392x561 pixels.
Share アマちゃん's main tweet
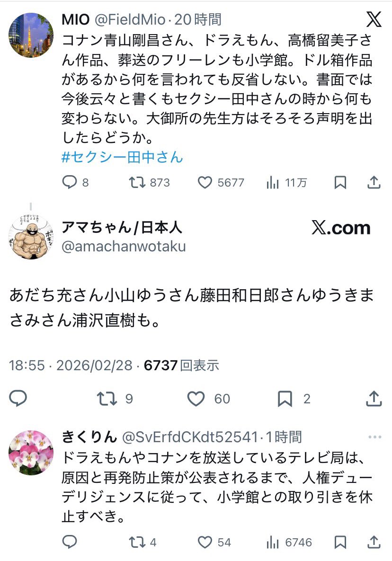click(374, 398)
